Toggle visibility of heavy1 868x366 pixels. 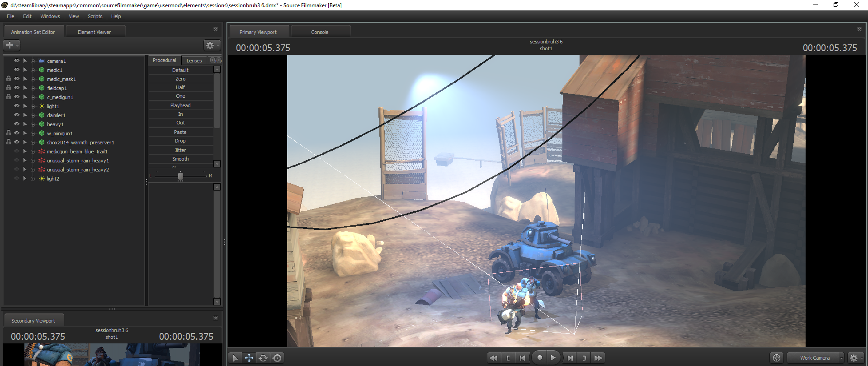click(x=17, y=124)
